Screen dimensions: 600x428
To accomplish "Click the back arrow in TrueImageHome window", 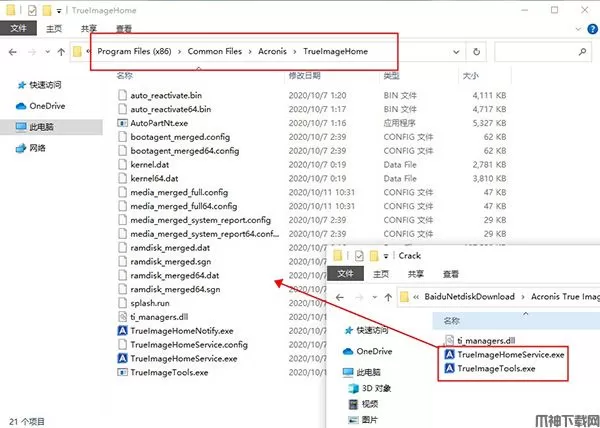I will pos(13,52).
